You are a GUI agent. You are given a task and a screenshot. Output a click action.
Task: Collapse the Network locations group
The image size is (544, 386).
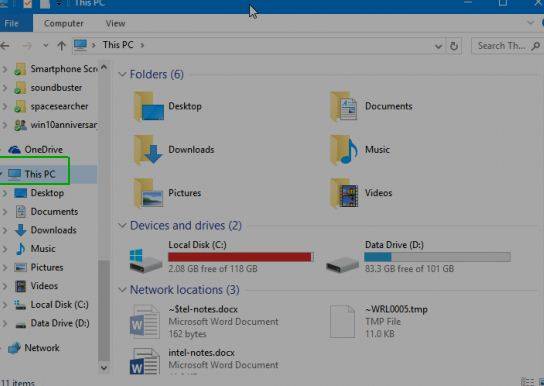tap(122, 290)
